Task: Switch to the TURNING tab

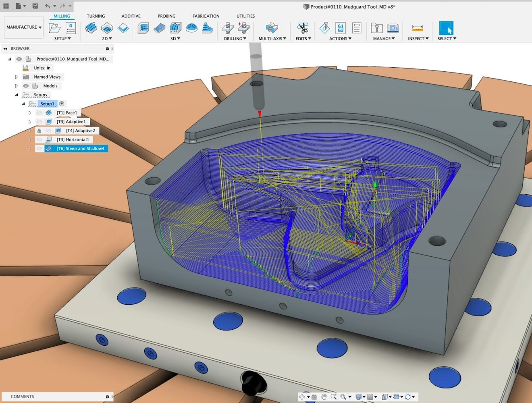Action: click(x=96, y=16)
